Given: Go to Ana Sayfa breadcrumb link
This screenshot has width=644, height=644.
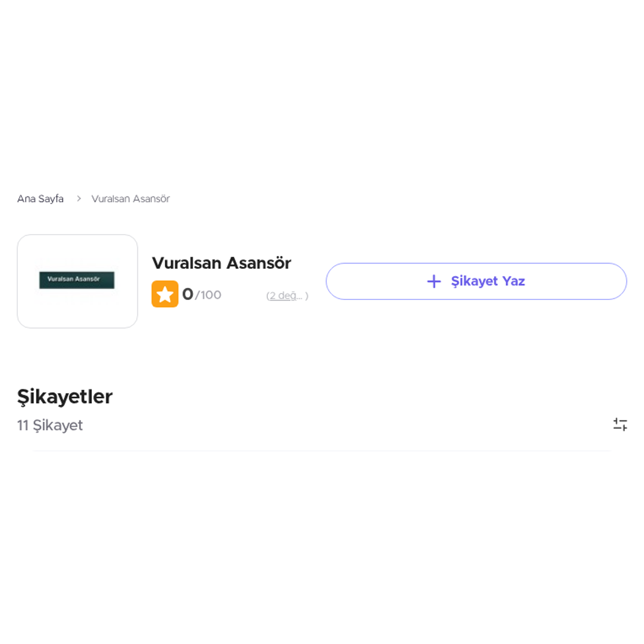Looking at the screenshot, I should 40,199.
